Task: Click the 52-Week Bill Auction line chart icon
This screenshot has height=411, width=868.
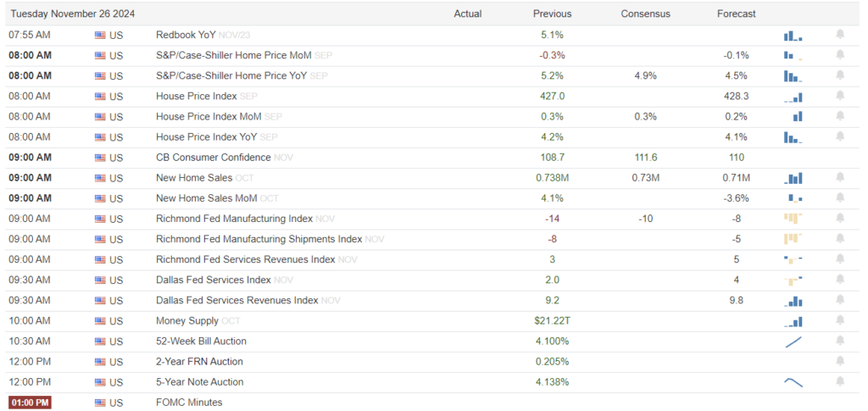Action: point(793,342)
